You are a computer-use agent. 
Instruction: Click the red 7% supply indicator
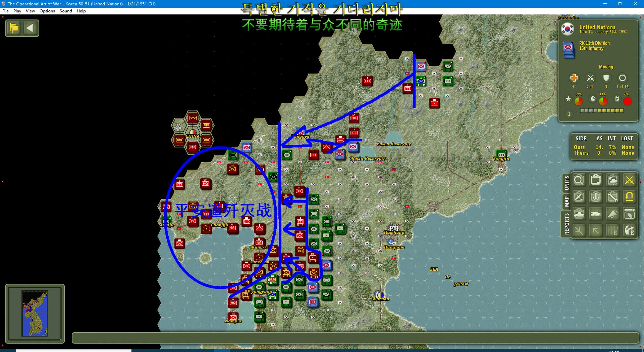point(627,101)
